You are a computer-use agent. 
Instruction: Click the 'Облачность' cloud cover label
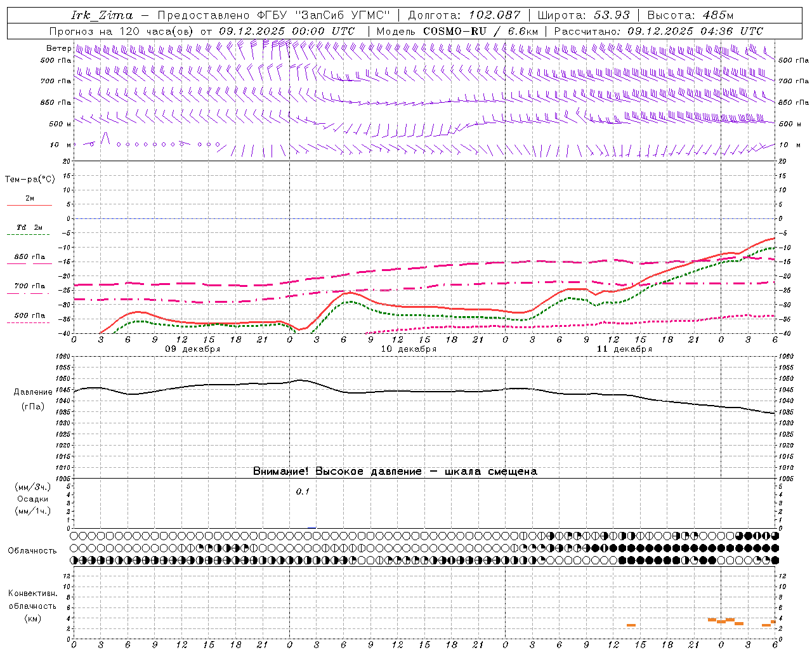click(32, 550)
